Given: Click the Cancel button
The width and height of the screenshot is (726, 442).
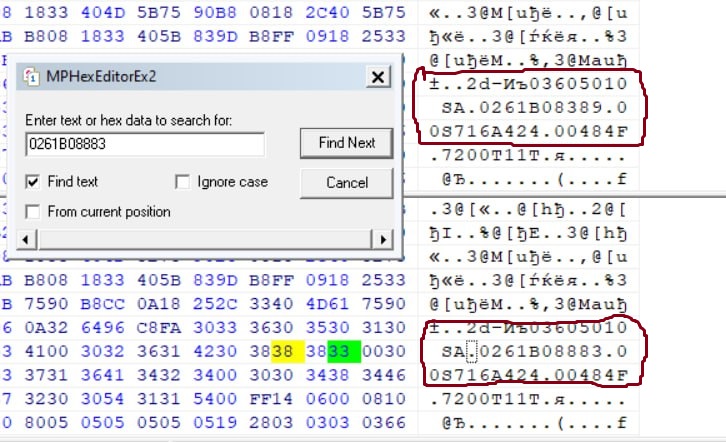Looking at the screenshot, I should [x=347, y=182].
